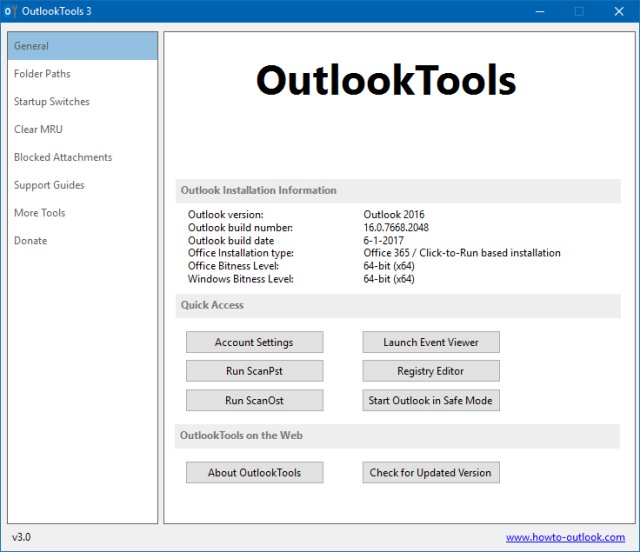The image size is (640, 552).
Task: Run ScanPst from Quick Access
Action: 254,371
